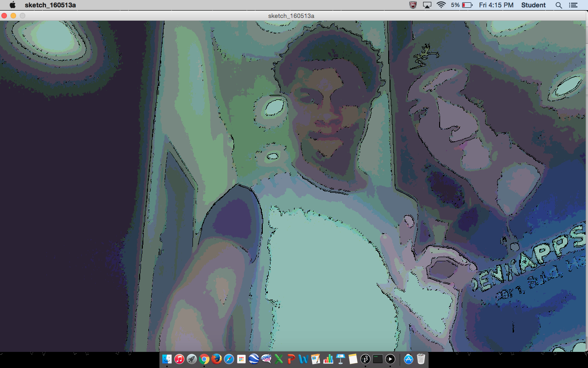Click the running sketch play icon in dock
This screenshot has height=368, width=588.
[390, 359]
